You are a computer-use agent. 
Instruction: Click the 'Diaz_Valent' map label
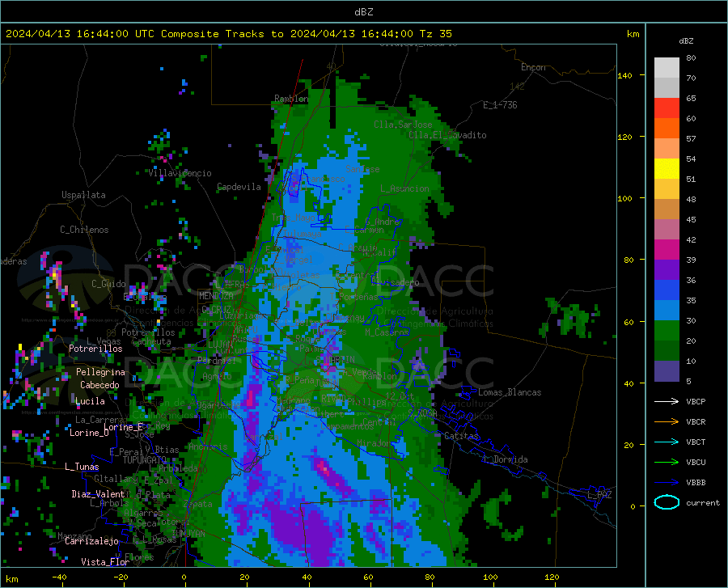click(x=98, y=494)
